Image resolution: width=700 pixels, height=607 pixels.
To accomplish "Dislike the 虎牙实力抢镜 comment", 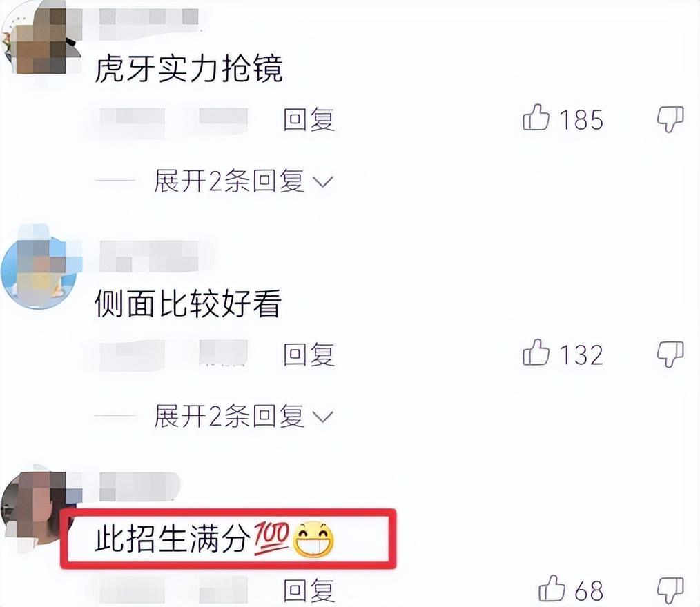I will (670, 119).
